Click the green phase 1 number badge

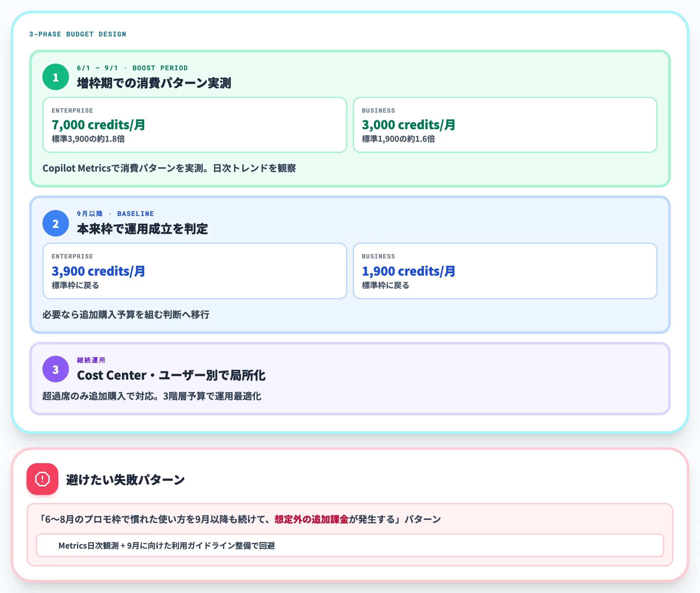pyautogui.click(x=55, y=77)
